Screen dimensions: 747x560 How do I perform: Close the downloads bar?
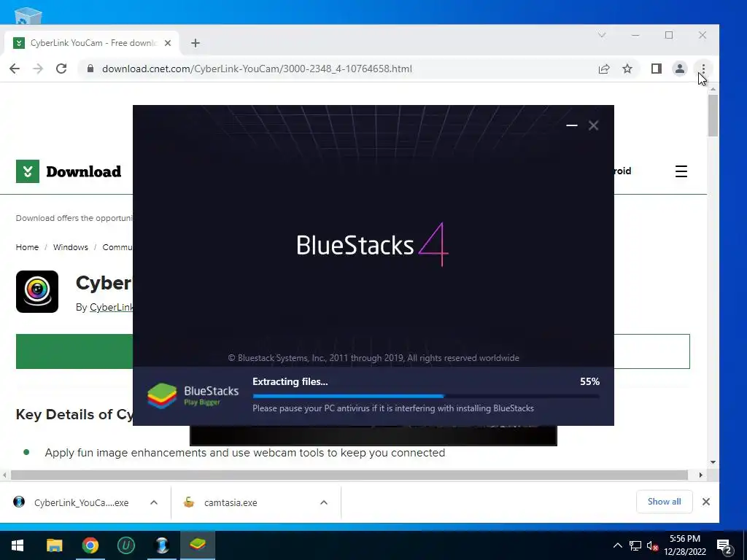[706, 502]
